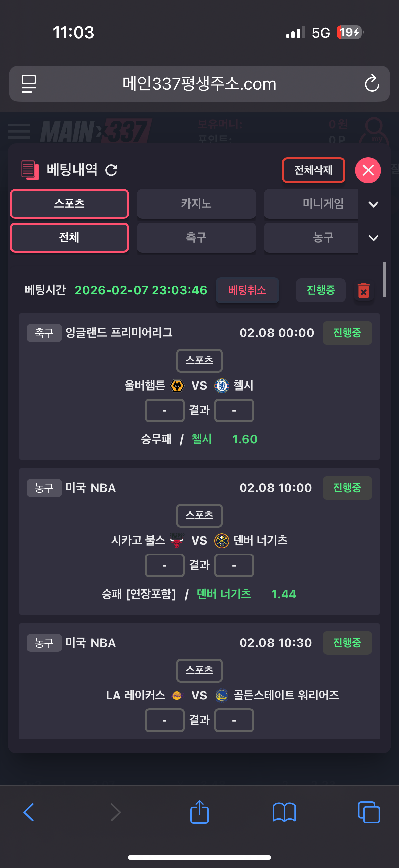Tap the Safari share icon
399x868 pixels.
point(199,812)
